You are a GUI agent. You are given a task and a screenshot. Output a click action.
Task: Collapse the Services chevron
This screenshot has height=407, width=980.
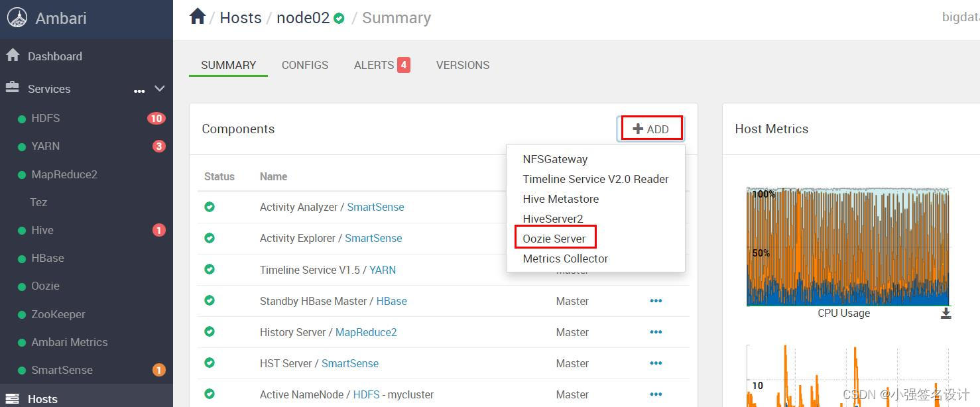point(159,88)
